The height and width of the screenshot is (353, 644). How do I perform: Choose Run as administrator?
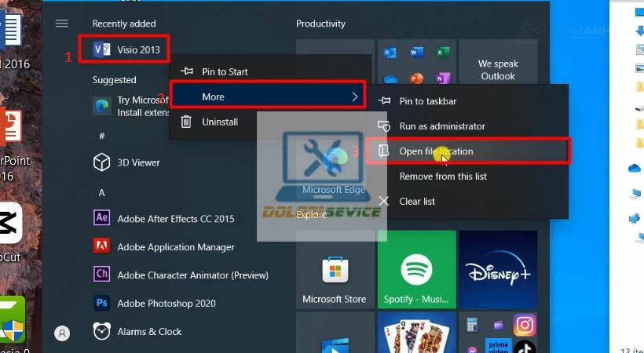point(441,126)
